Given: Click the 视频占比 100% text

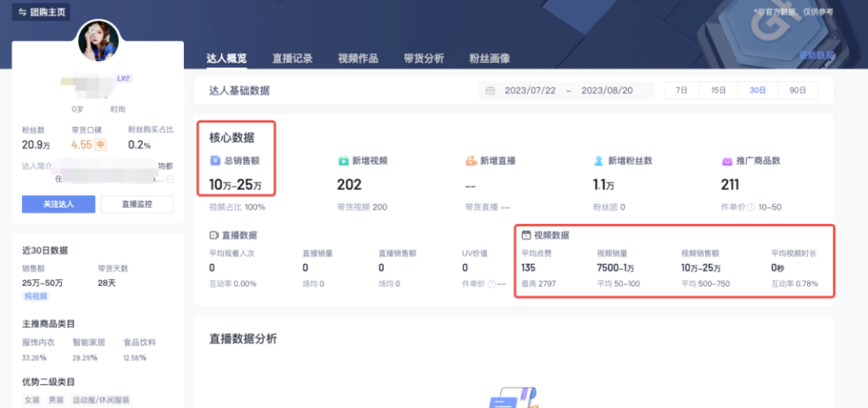Looking at the screenshot, I should click(x=237, y=208).
